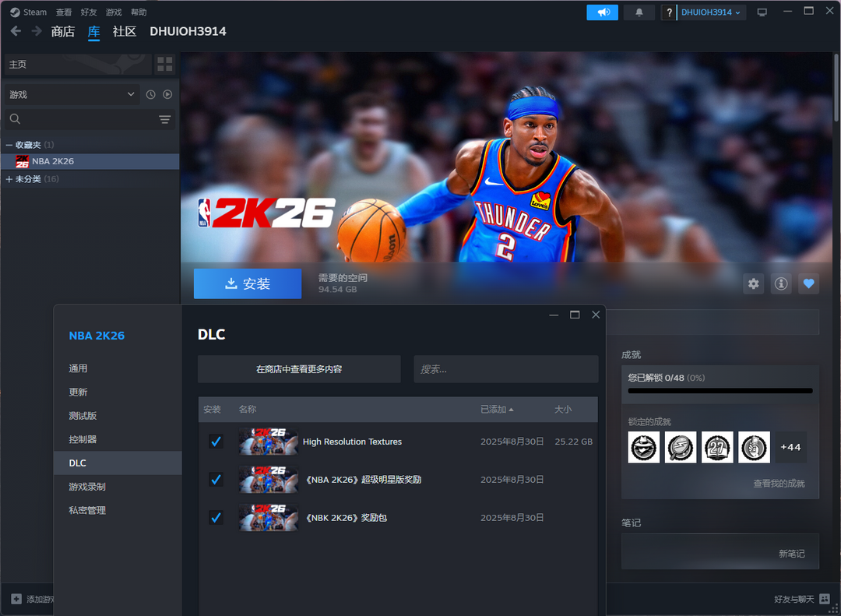Click the recent activity clock icon
Viewport: 841px width, 616px height.
point(151,94)
